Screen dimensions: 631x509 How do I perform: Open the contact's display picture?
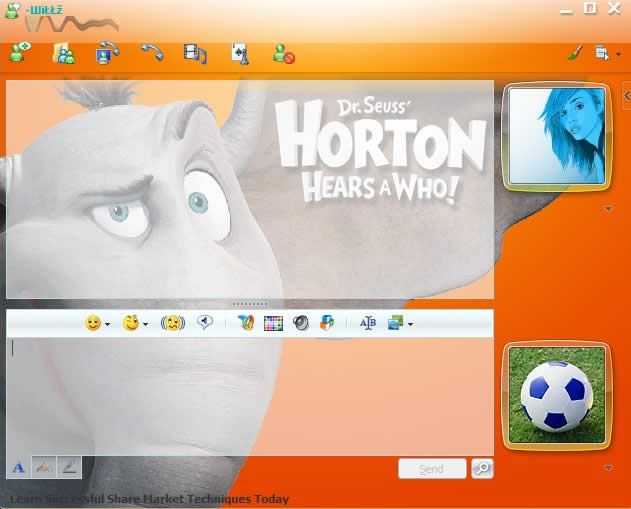[x=557, y=136]
